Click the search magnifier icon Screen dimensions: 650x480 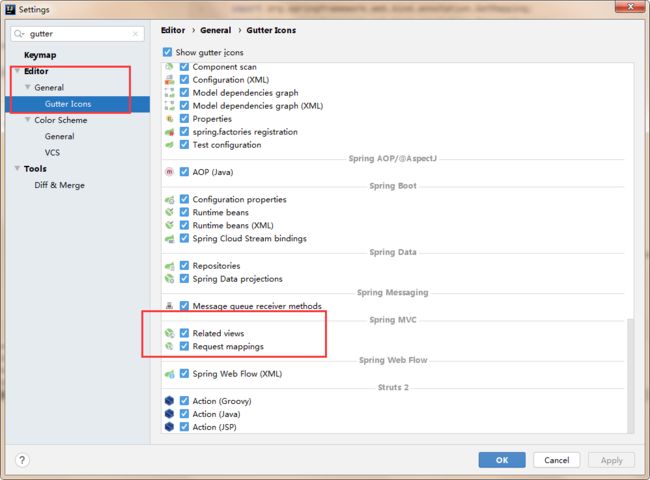(19, 34)
